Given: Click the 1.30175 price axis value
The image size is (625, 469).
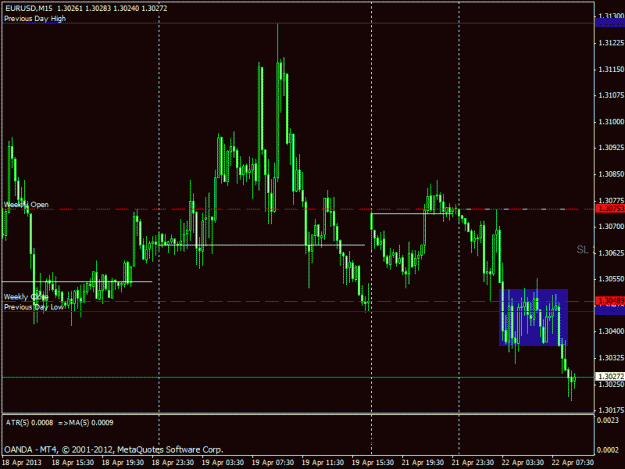Looking at the screenshot, I should point(611,410).
